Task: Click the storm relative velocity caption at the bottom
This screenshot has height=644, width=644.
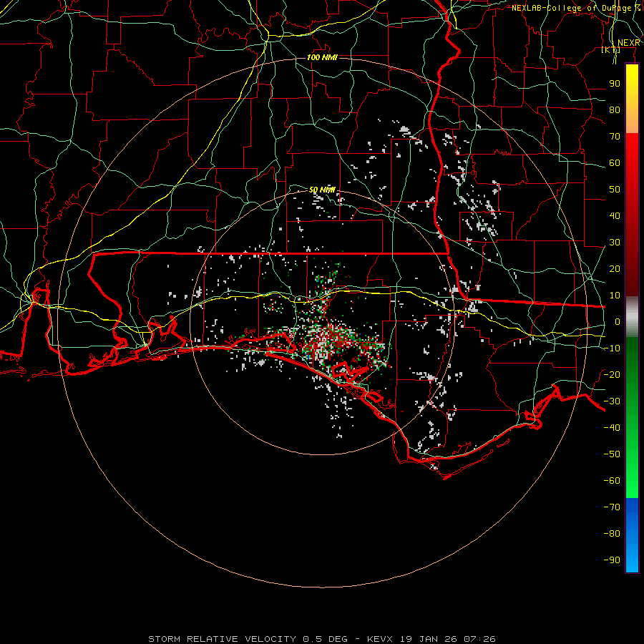Action: (x=322, y=639)
